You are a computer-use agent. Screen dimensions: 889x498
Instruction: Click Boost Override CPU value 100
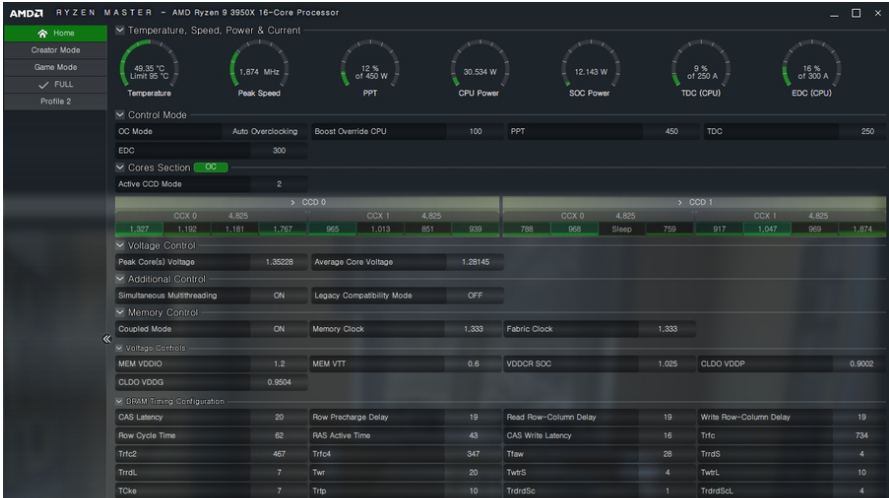[x=475, y=131]
